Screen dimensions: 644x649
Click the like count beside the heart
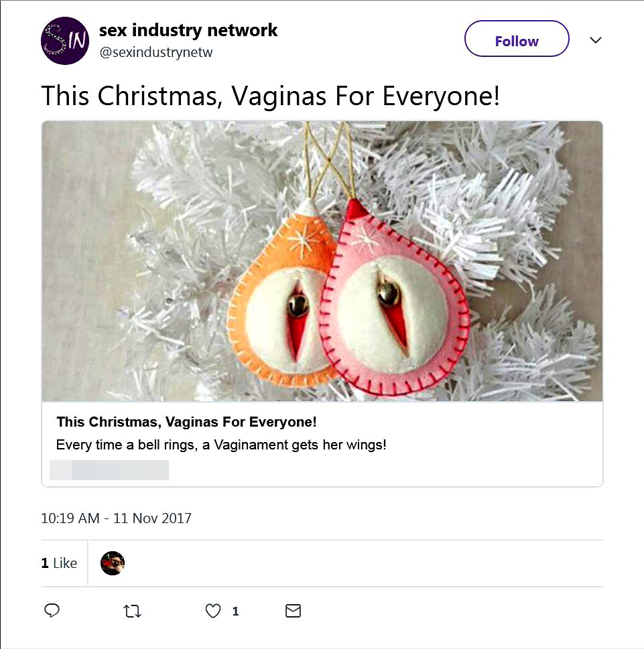point(235,611)
